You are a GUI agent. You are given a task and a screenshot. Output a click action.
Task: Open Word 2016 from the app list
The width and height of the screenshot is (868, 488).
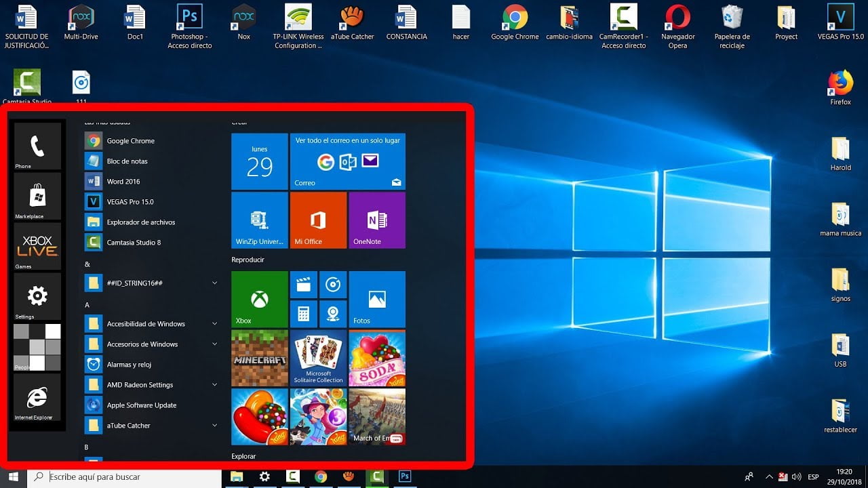pos(124,181)
